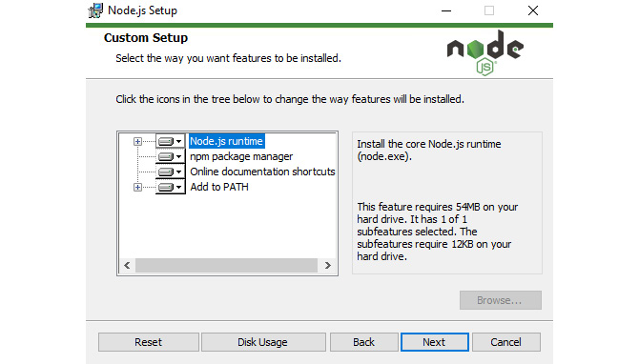Click the feature tree's right scroll arrow

coord(328,266)
